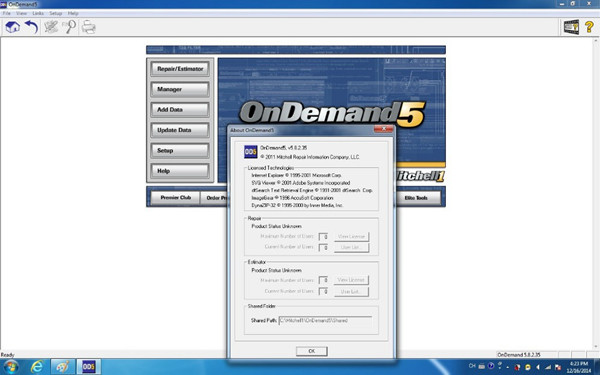This screenshot has width=600, height=375.
Task: Open the Links menu
Action: [x=38, y=13]
